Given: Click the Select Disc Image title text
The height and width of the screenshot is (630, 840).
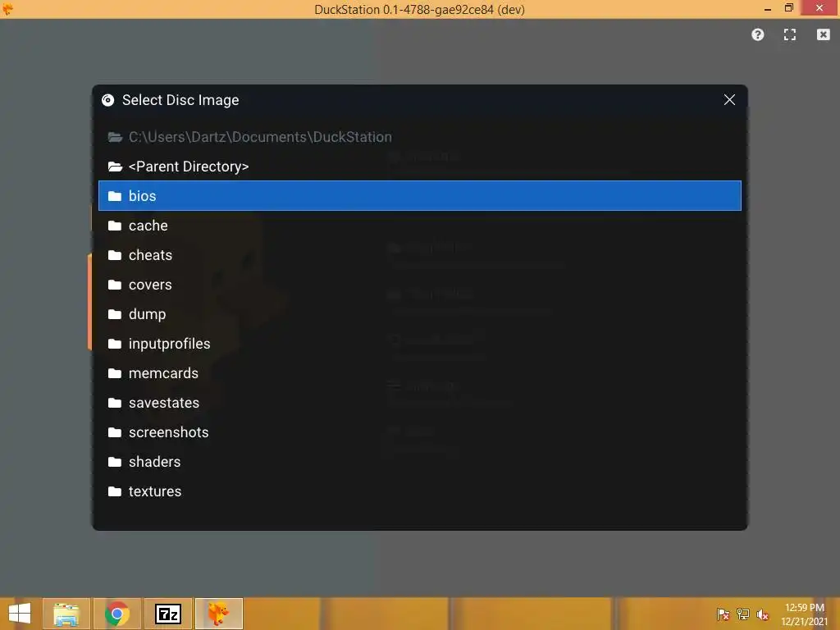Looking at the screenshot, I should (x=180, y=100).
